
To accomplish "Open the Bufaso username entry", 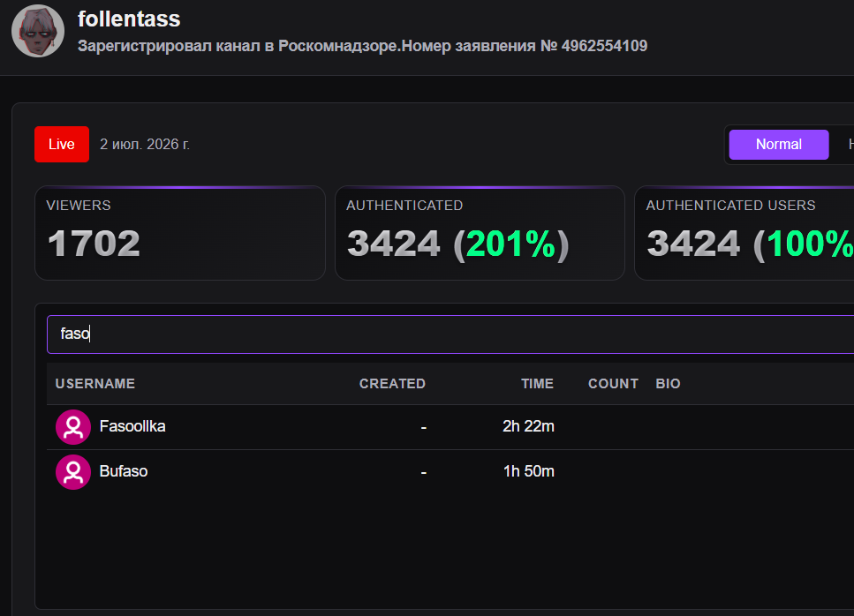I will tap(123, 471).
